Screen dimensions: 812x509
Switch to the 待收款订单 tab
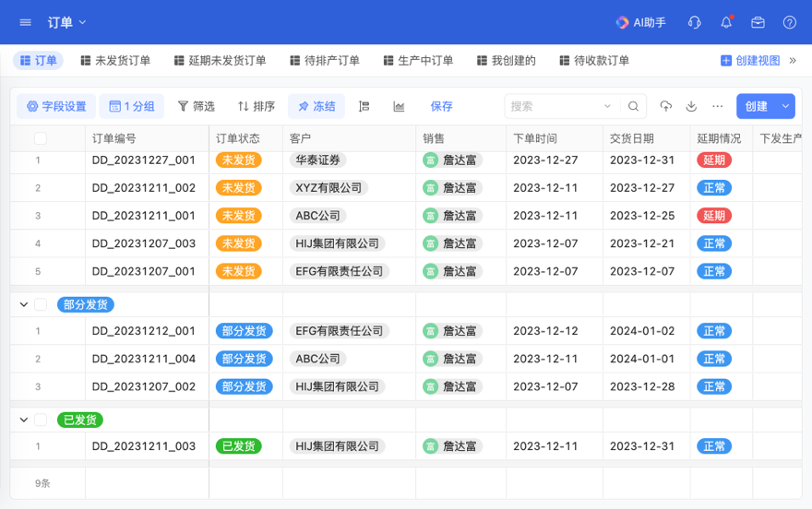pos(594,61)
